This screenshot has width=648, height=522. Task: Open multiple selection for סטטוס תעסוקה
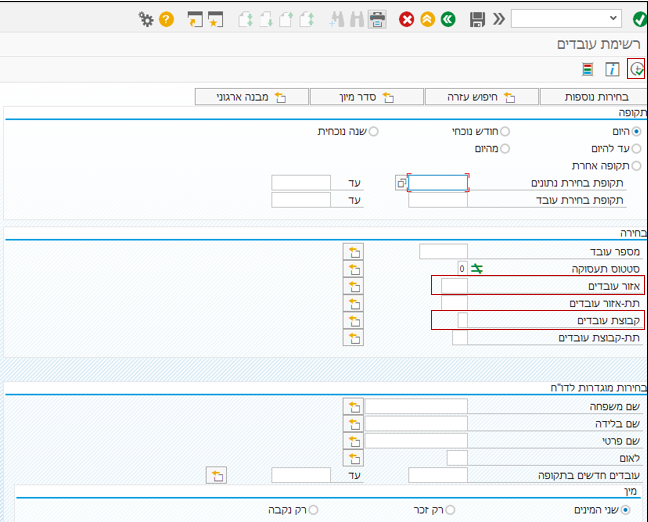tap(353, 269)
